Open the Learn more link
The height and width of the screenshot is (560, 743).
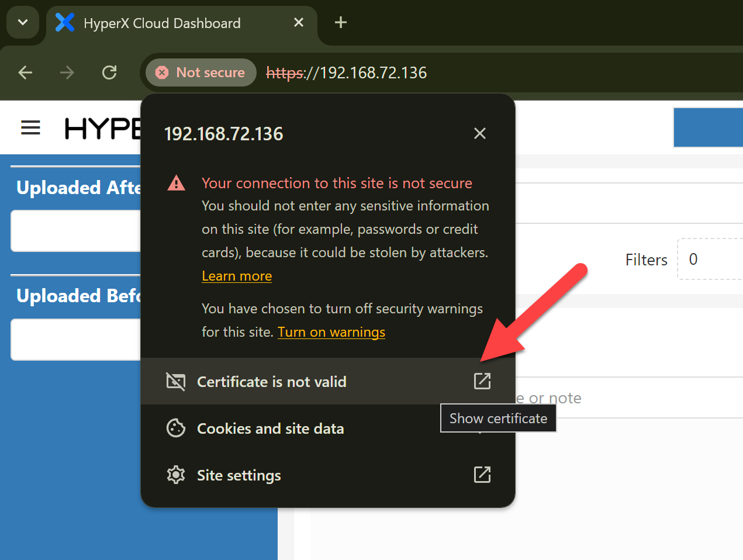click(x=237, y=276)
